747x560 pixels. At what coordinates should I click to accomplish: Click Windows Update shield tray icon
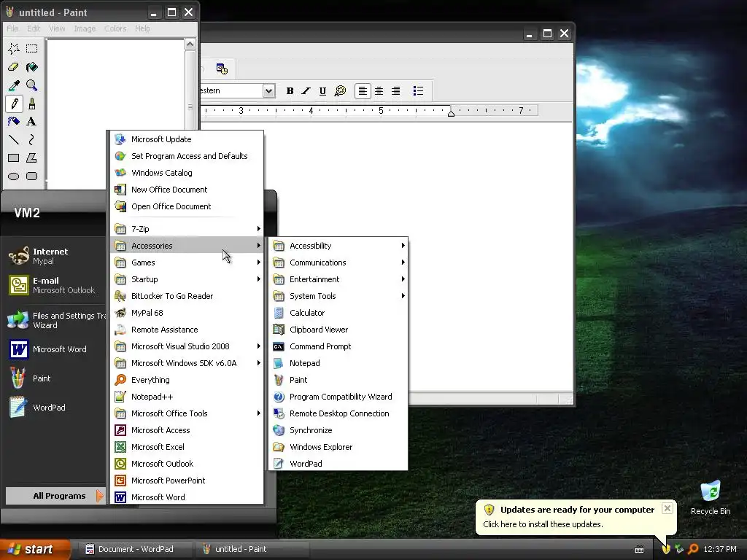[x=666, y=549]
